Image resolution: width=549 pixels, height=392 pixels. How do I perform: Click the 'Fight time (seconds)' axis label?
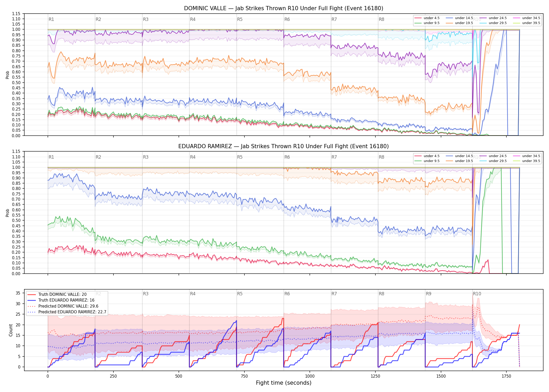click(284, 383)
